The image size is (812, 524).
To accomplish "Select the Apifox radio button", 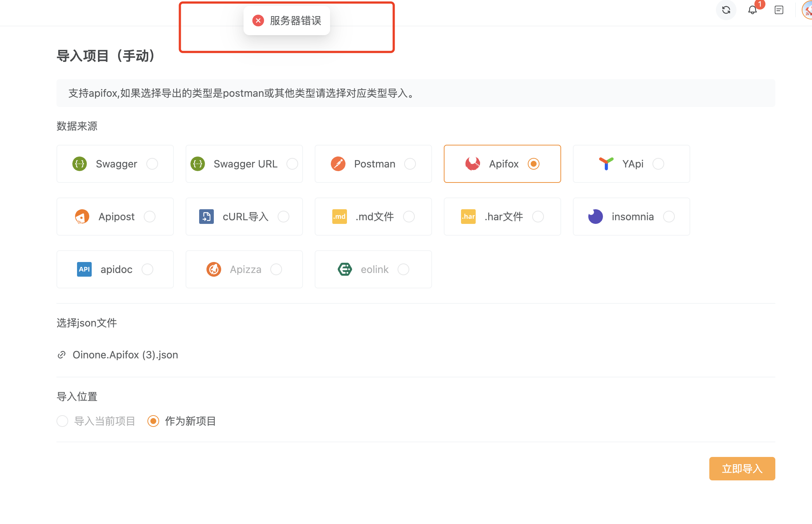I will (x=534, y=164).
